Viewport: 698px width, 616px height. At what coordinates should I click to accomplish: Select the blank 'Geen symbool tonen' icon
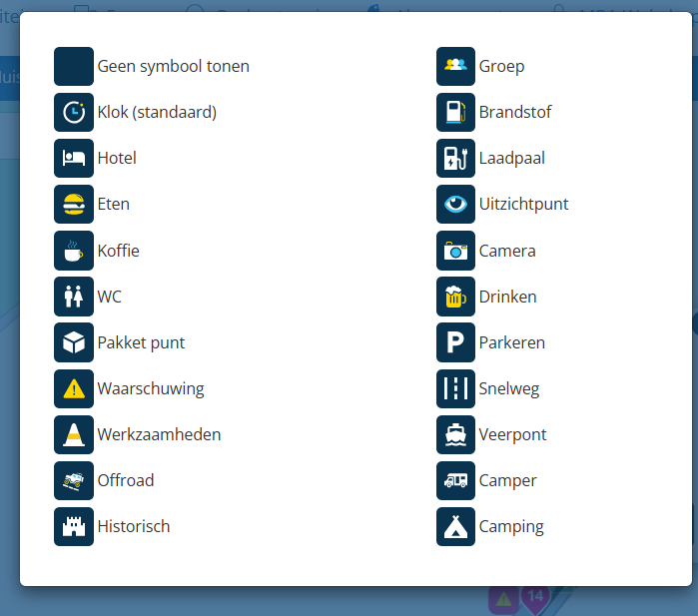click(74, 66)
